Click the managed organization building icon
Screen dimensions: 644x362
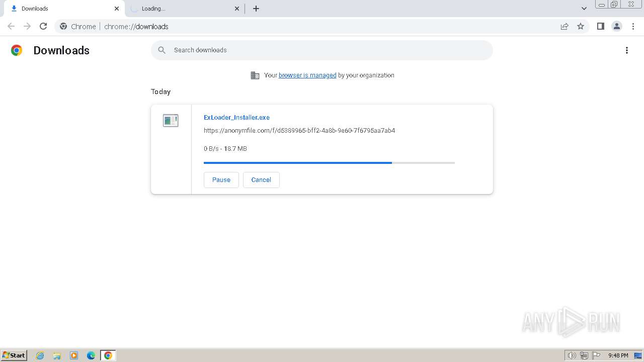coord(255,75)
